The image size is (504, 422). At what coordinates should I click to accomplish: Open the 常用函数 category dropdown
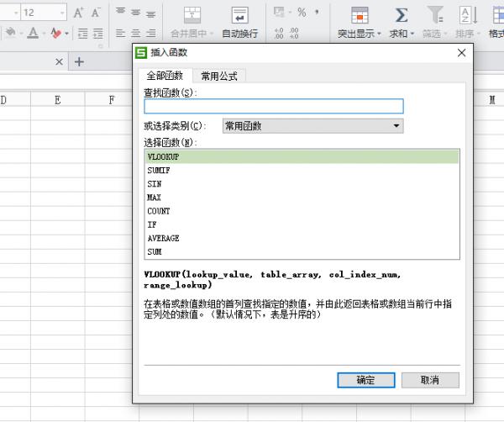coord(312,126)
